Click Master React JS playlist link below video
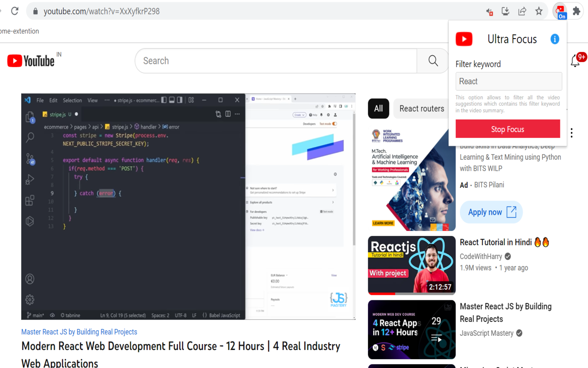This screenshot has height=368, width=588. pyautogui.click(x=79, y=332)
